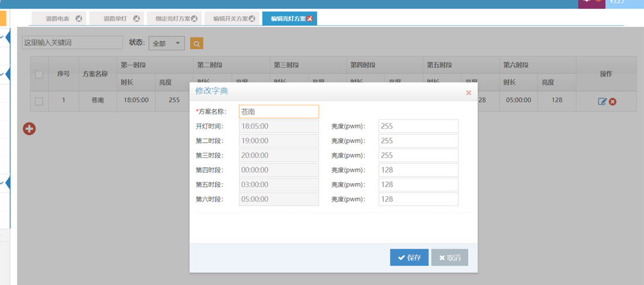
Task: Click the 开灯时间 brightness field showing 255
Action: (x=418, y=126)
